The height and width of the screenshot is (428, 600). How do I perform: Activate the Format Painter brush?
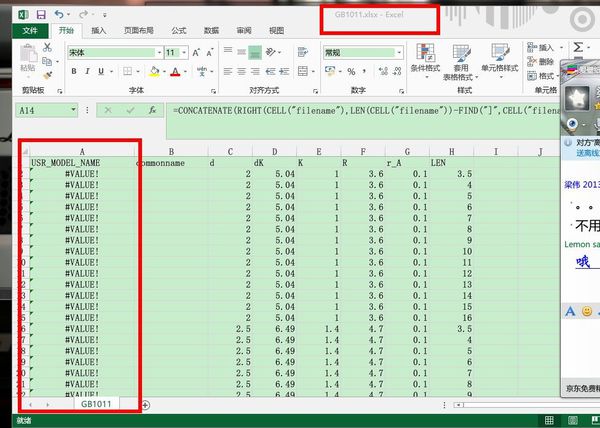48,75
